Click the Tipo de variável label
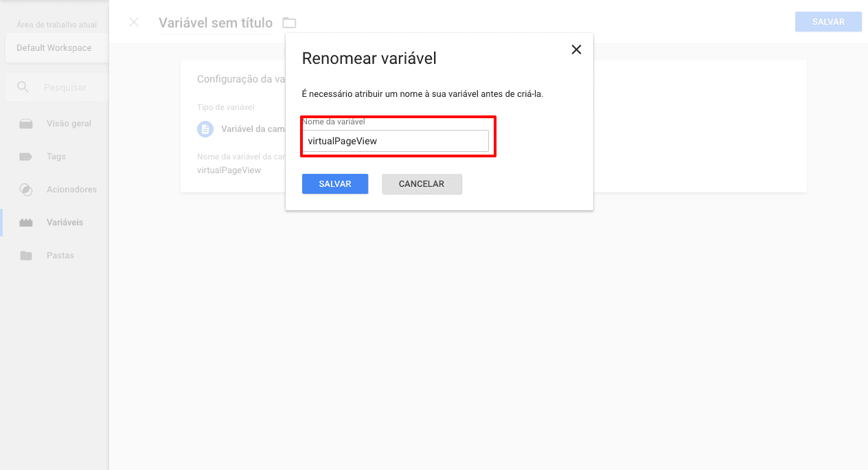The width and height of the screenshot is (868, 470). point(225,107)
